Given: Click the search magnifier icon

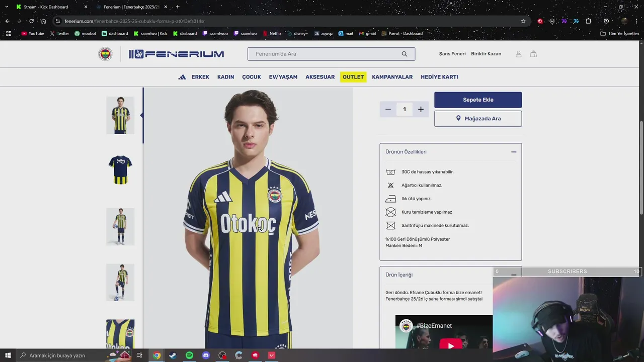Looking at the screenshot, I should pyautogui.click(x=405, y=54).
